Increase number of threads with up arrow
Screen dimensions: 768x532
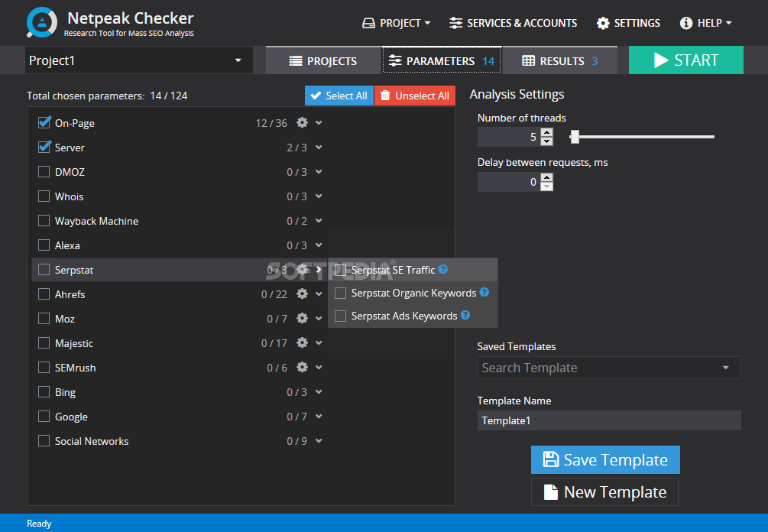[x=547, y=132]
